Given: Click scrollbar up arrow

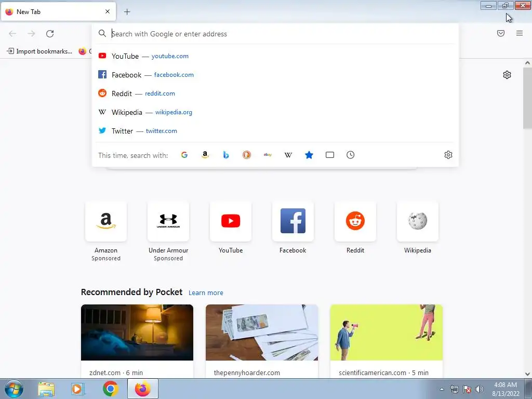Looking at the screenshot, I should click(x=527, y=63).
